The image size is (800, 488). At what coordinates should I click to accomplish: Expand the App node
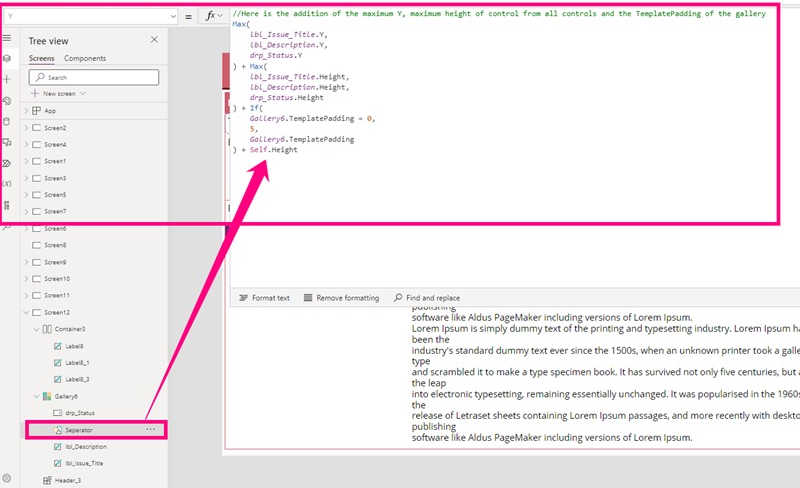tap(26, 110)
